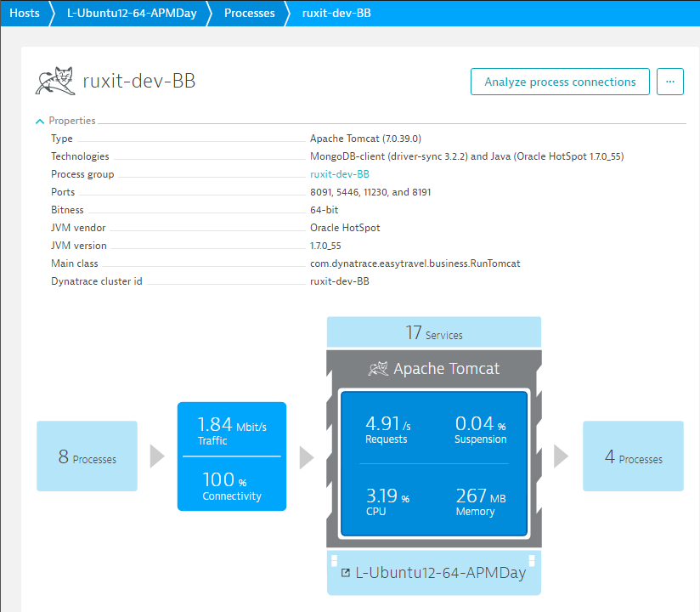Viewport: 700px width, 612px height.
Task: Click Analyze process connections button
Action: 560,82
